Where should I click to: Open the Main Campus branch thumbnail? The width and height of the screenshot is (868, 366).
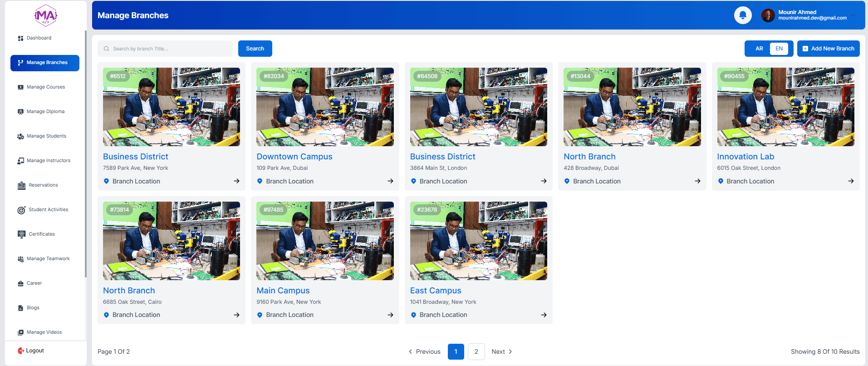[x=325, y=241]
